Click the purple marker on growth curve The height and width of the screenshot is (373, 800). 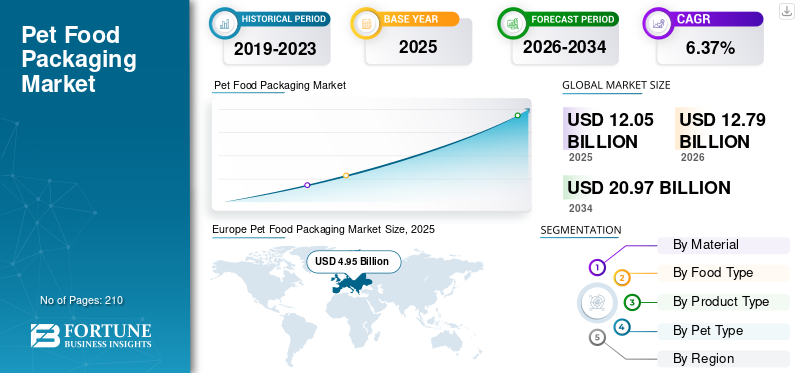click(307, 185)
